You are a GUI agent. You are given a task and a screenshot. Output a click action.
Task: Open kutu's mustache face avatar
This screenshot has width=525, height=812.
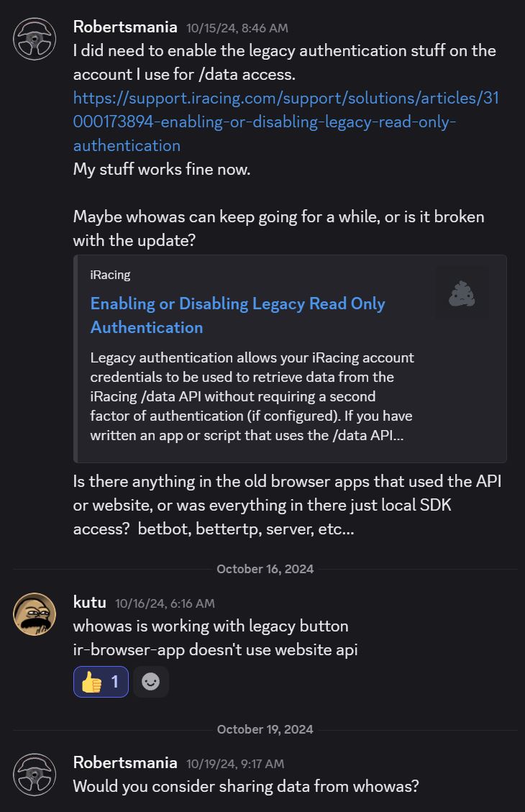[x=35, y=614]
